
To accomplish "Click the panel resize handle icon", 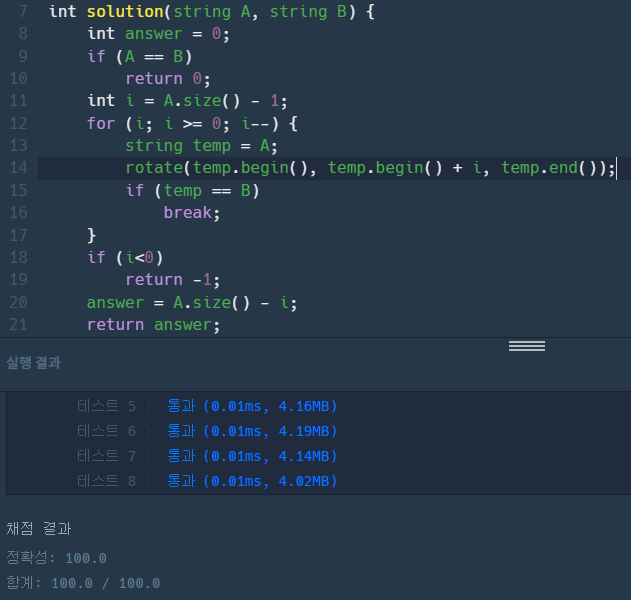I will tap(526, 346).
